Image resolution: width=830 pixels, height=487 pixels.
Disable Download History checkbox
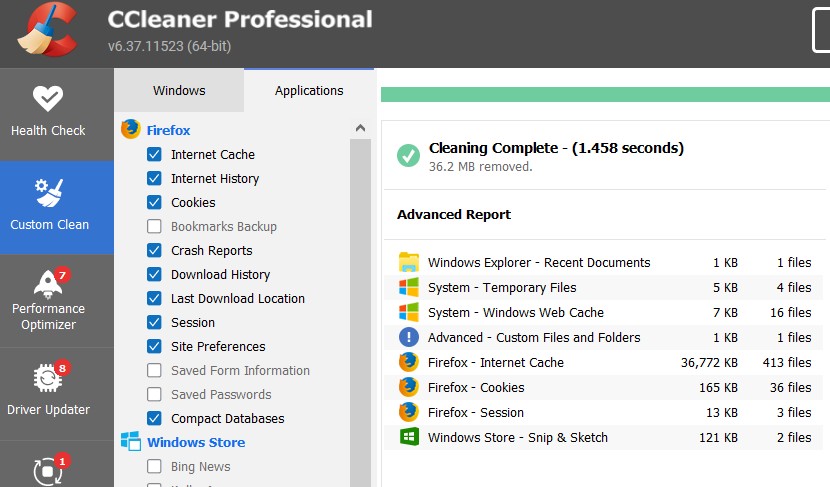click(154, 274)
